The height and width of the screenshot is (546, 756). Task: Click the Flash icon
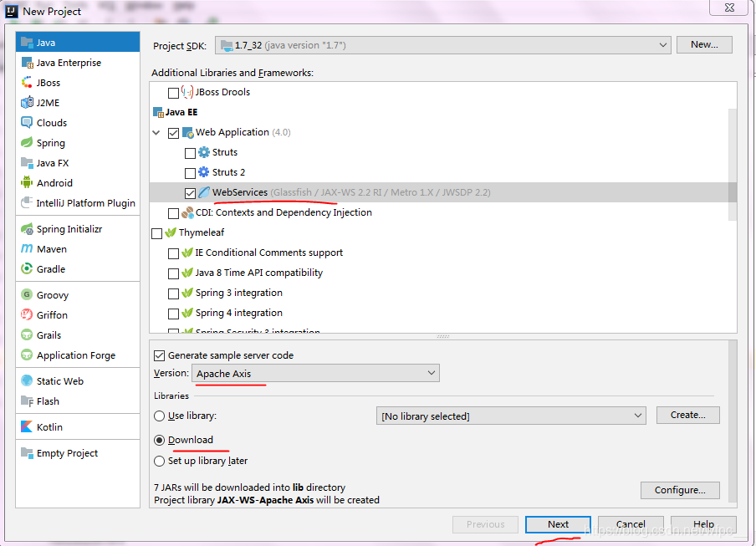(27, 401)
